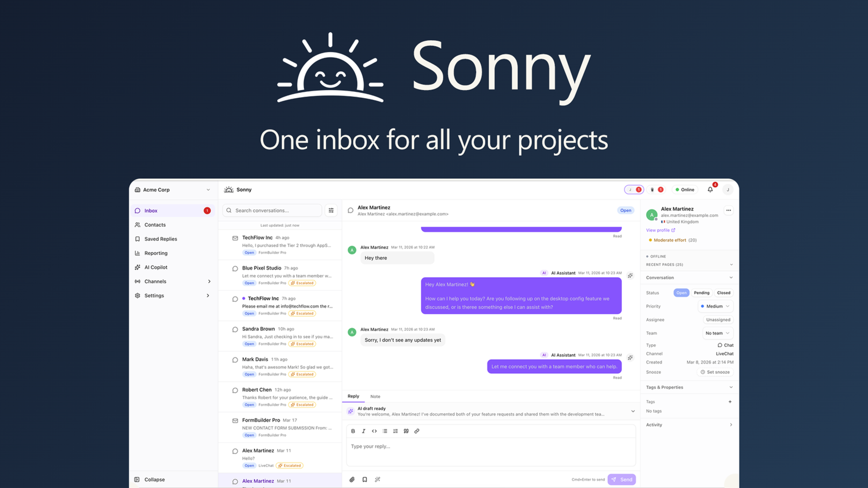Insert a hyperlink with link icon
Image resolution: width=868 pixels, height=488 pixels.
(417, 431)
